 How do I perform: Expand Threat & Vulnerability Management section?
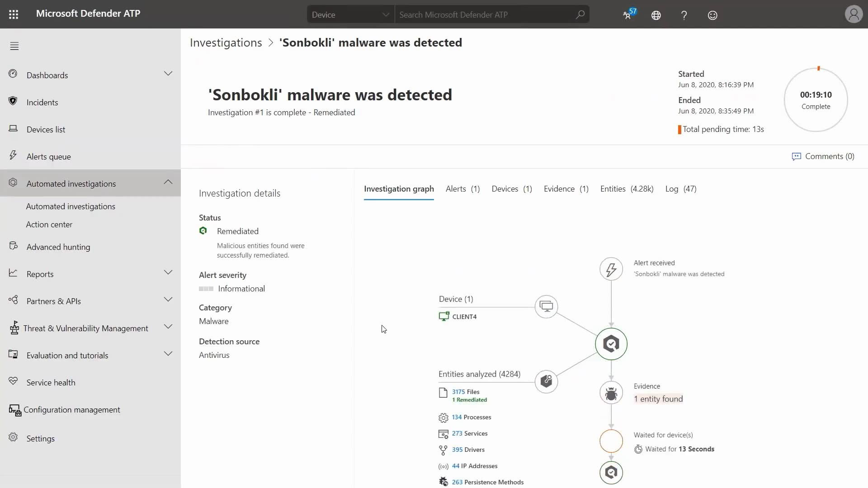168,327
